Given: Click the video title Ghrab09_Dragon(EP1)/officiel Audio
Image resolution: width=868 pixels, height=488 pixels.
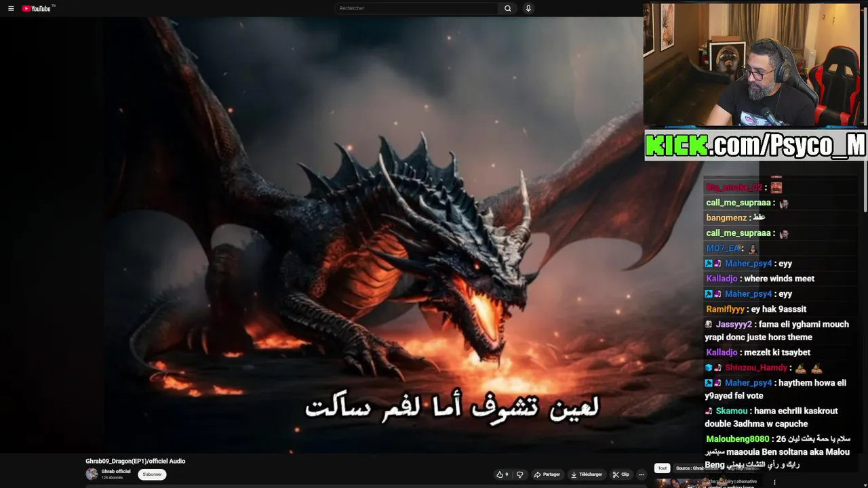Looking at the screenshot, I should (x=135, y=461).
